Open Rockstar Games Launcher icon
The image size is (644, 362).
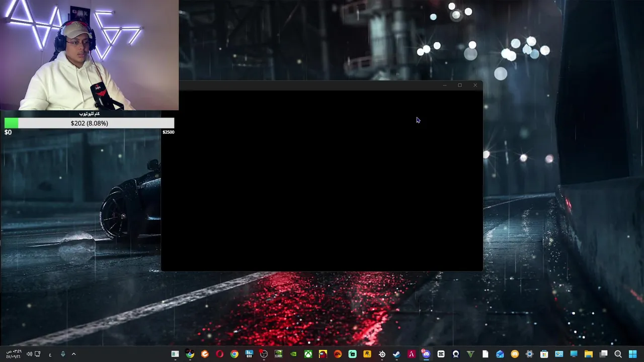[367, 354]
